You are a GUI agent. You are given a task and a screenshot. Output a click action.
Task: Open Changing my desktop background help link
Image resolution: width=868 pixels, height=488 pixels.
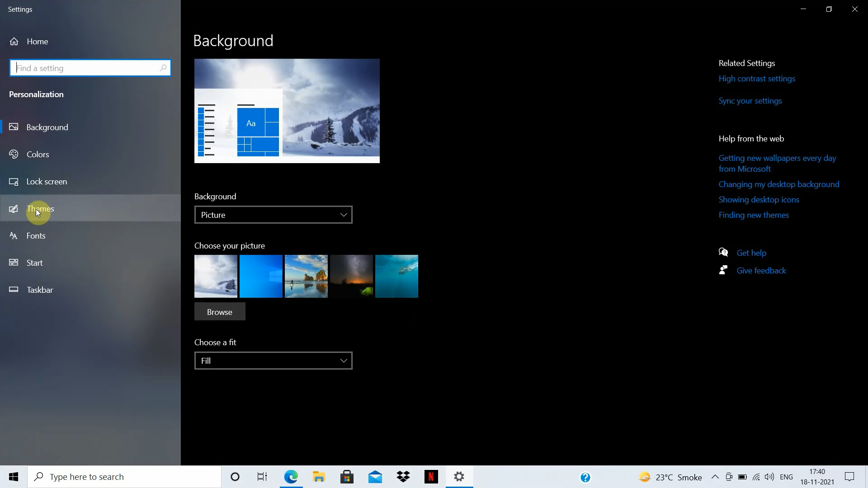coord(778,184)
